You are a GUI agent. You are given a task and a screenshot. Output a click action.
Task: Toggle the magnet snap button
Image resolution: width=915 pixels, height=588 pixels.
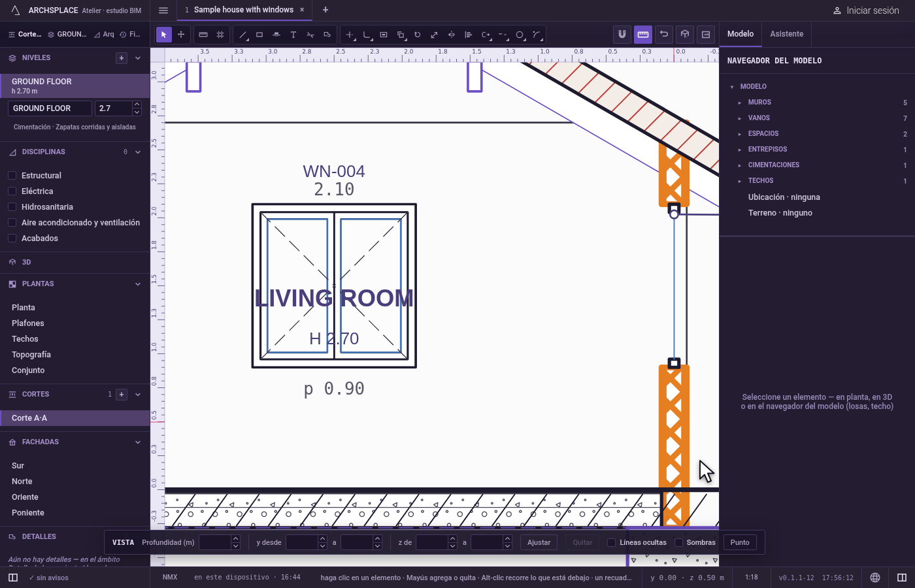coord(622,34)
